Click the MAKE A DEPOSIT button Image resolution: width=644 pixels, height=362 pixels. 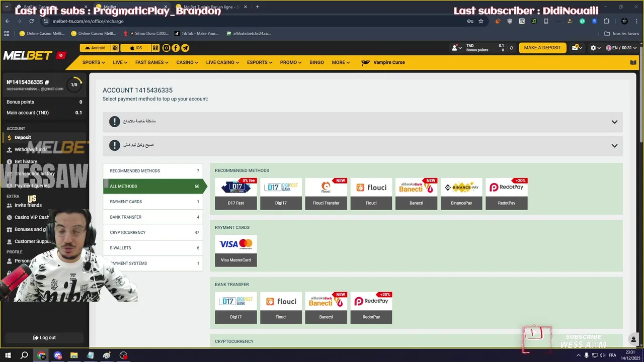(x=542, y=48)
